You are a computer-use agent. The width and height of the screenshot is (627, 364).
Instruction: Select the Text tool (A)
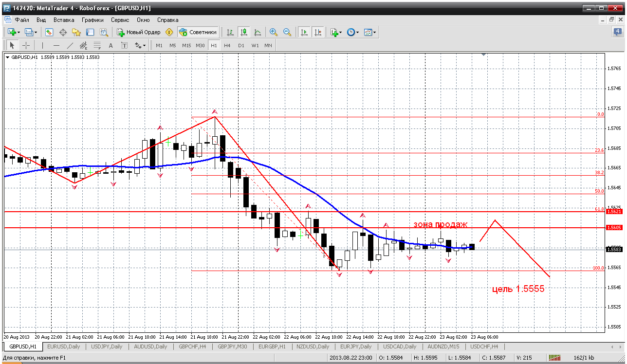click(x=111, y=45)
